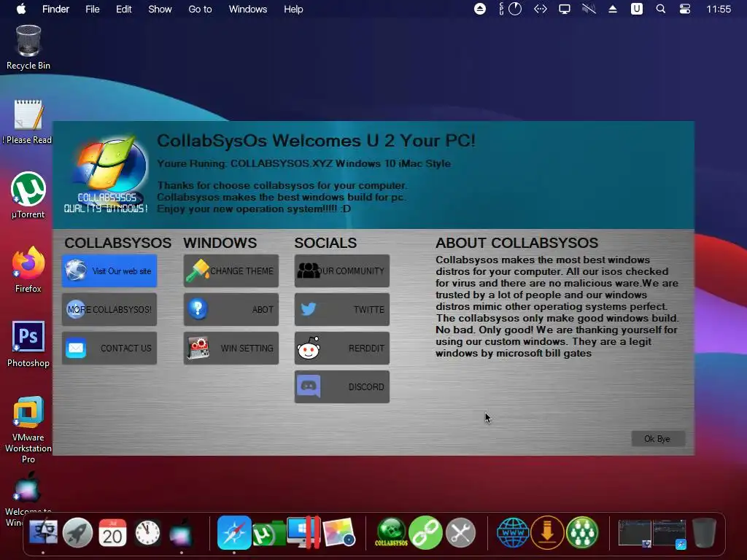Open the COLLABSYSOS globe icon in dock
Viewport: 747px width, 560px height.
(x=391, y=532)
